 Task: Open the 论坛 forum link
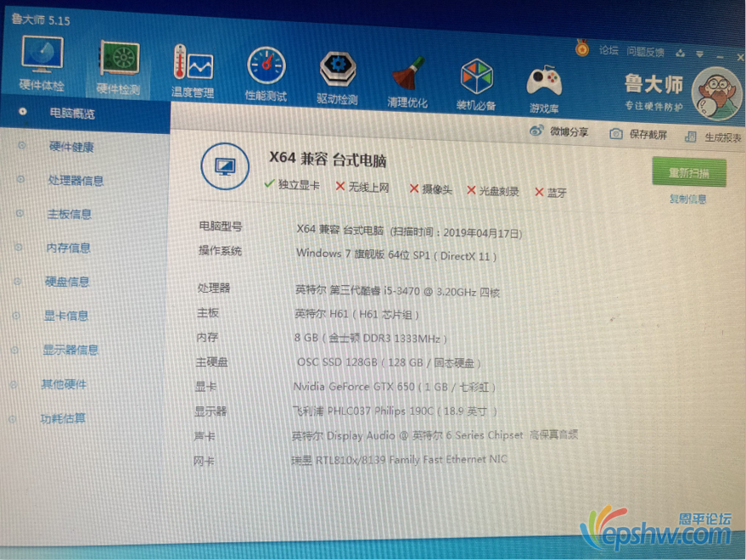(609, 50)
